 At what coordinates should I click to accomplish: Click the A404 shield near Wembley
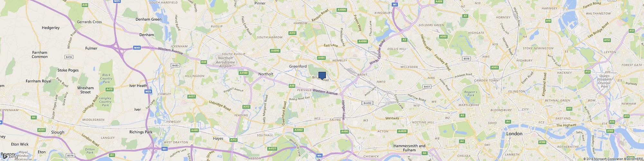pyautogui.click(x=321, y=58)
